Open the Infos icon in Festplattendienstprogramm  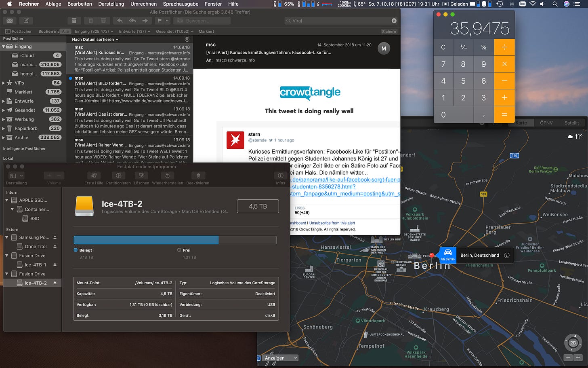(280, 176)
